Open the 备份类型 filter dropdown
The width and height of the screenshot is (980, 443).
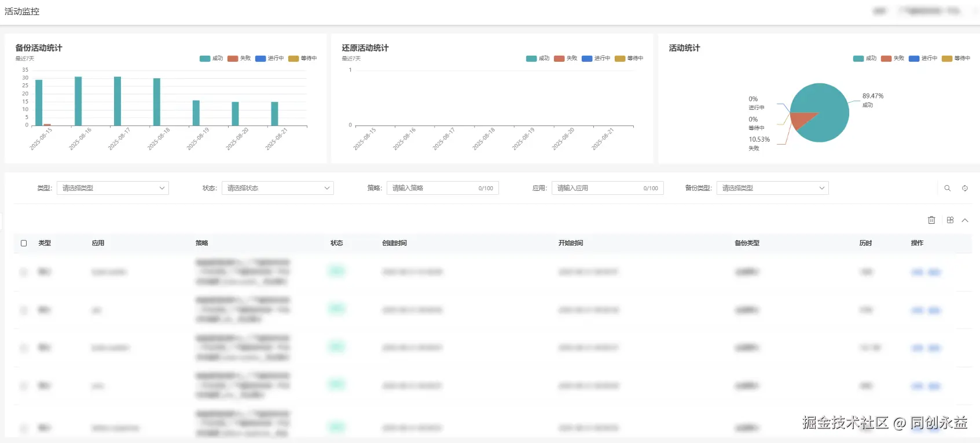click(773, 188)
